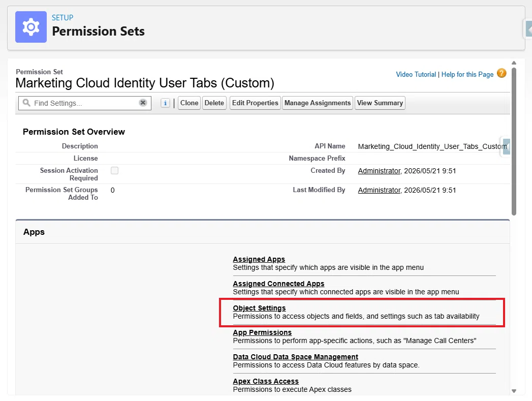532x401 pixels.
Task: Open Data Cloud Data Space Management
Action: pyautogui.click(x=296, y=357)
